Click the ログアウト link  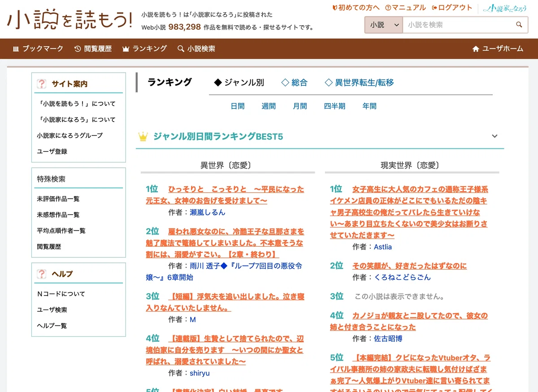[x=452, y=8]
